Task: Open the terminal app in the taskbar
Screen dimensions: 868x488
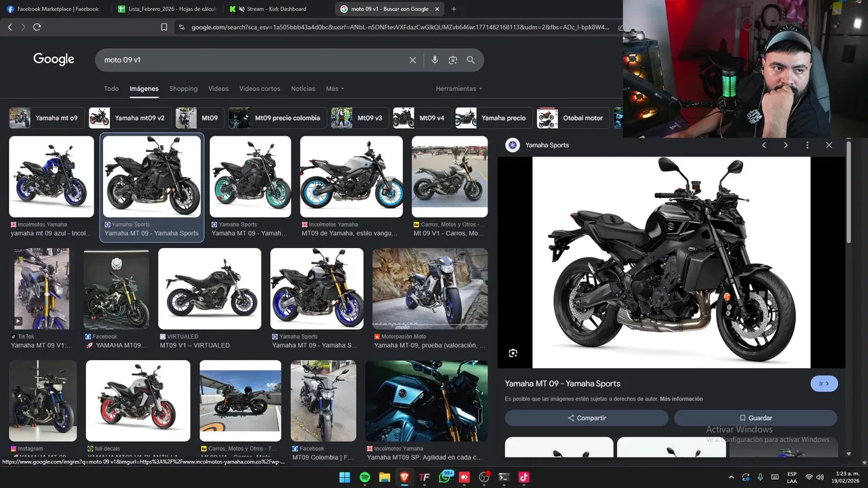Action: point(504,477)
